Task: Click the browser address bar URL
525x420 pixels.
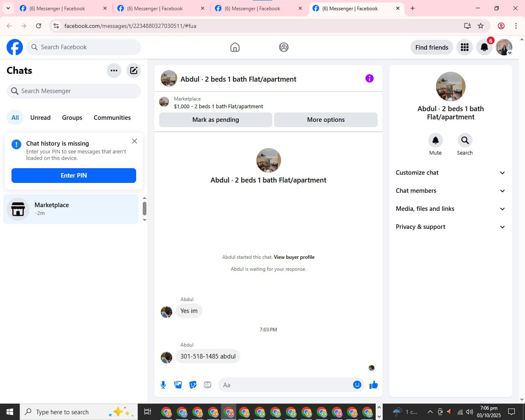Action: [x=130, y=26]
